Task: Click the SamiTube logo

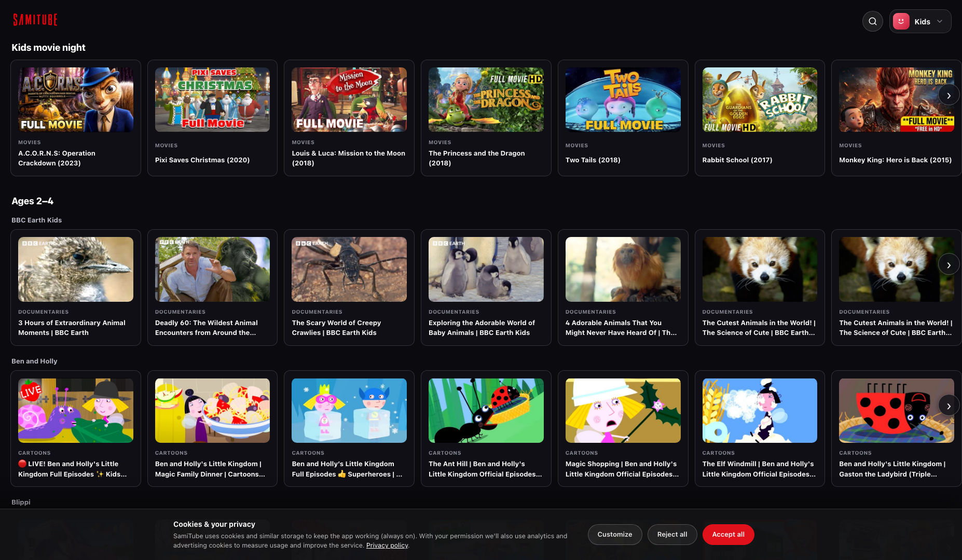Action: pyautogui.click(x=35, y=20)
